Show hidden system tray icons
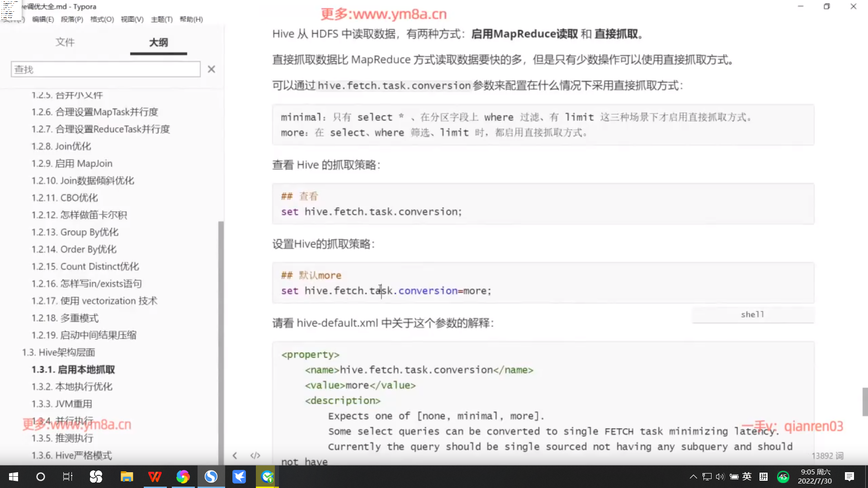868x488 pixels. pos(693,477)
